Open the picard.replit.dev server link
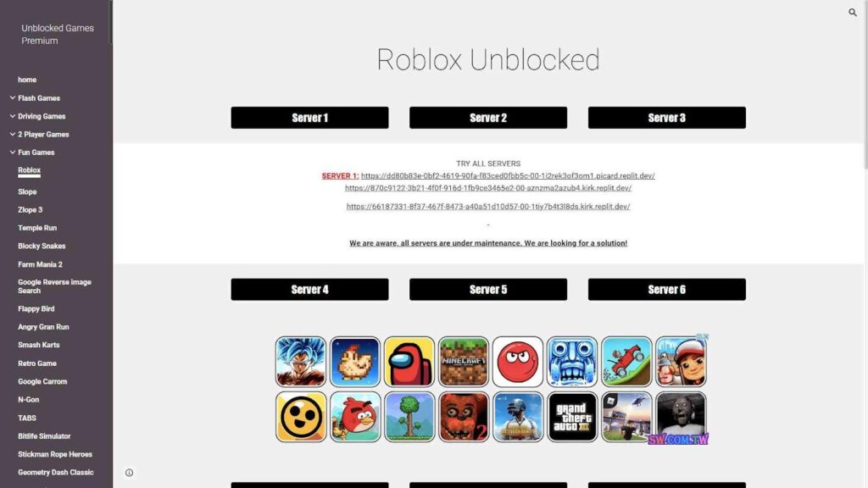Screen dimensions: 868x488 [x=508, y=175]
